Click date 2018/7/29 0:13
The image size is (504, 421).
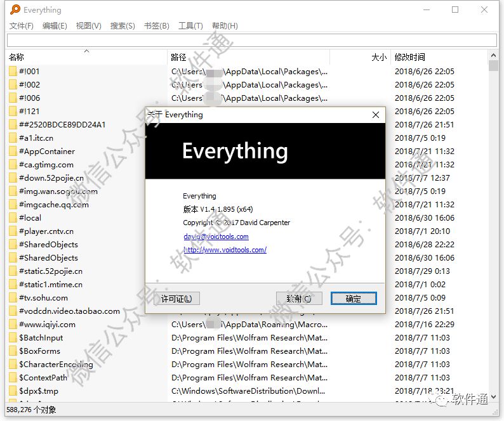[x=422, y=271]
